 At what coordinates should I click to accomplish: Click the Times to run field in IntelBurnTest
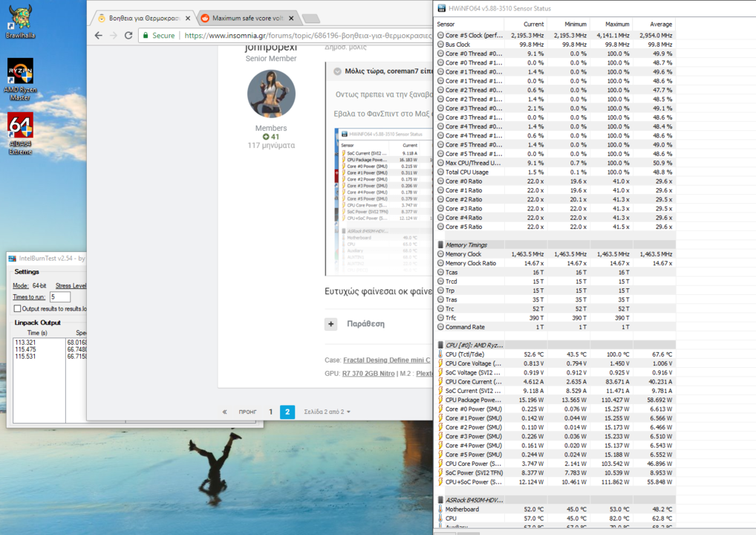(60, 296)
